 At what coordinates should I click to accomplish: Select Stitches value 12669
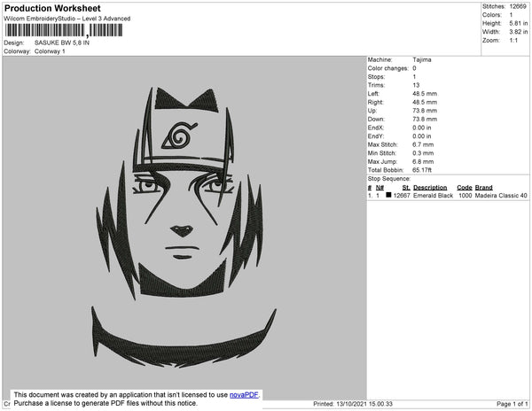[518, 6]
